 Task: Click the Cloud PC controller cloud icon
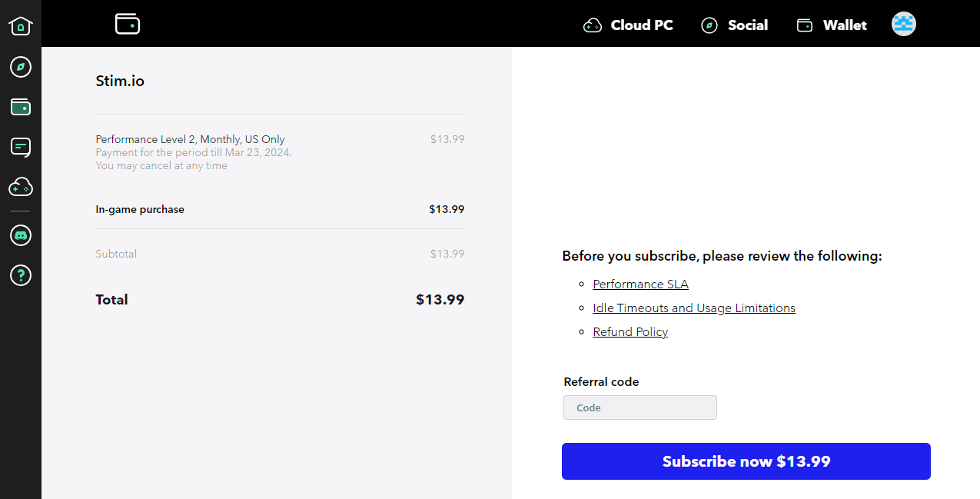(x=593, y=25)
